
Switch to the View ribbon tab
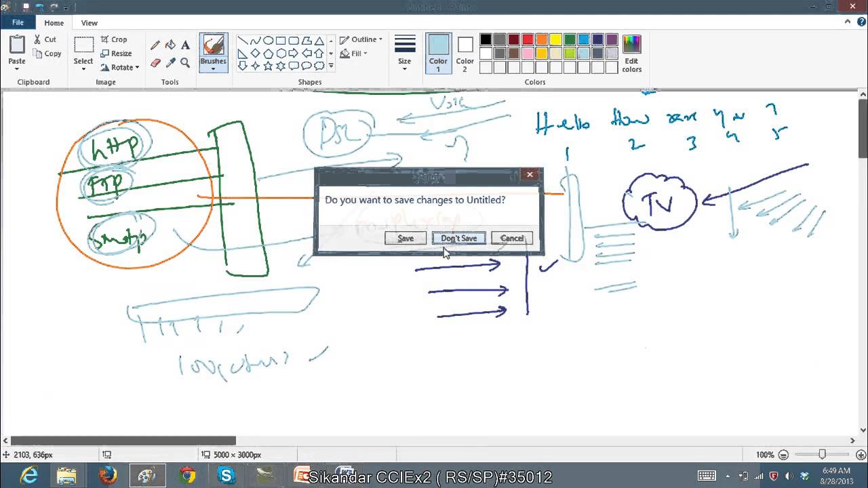point(90,23)
